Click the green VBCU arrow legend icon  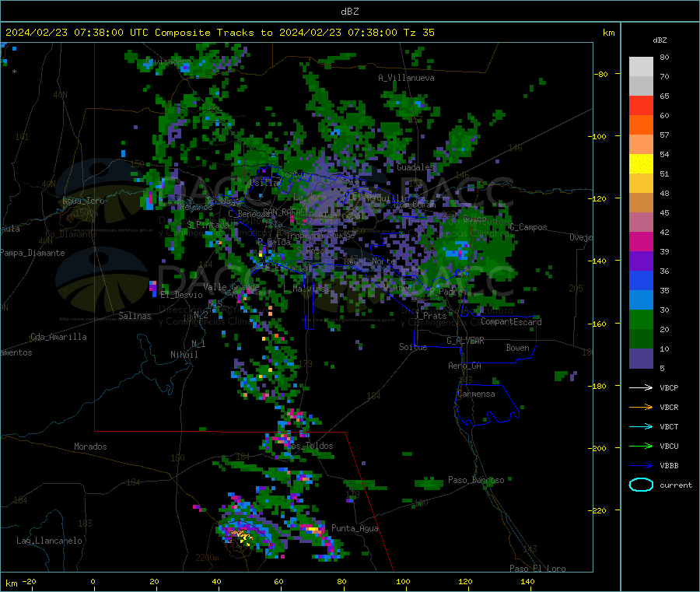(641, 446)
